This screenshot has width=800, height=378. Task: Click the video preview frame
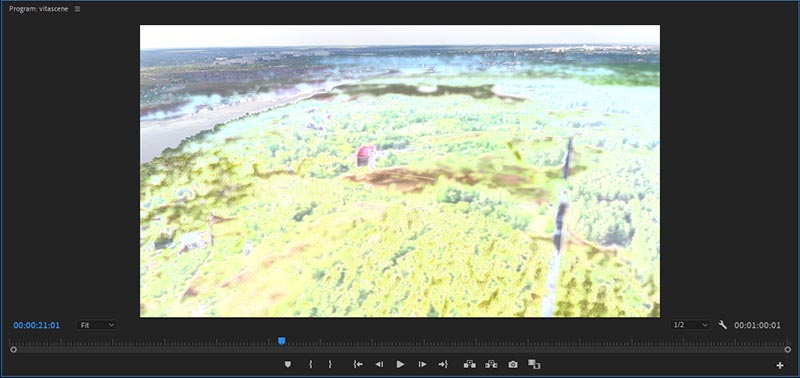(400, 171)
